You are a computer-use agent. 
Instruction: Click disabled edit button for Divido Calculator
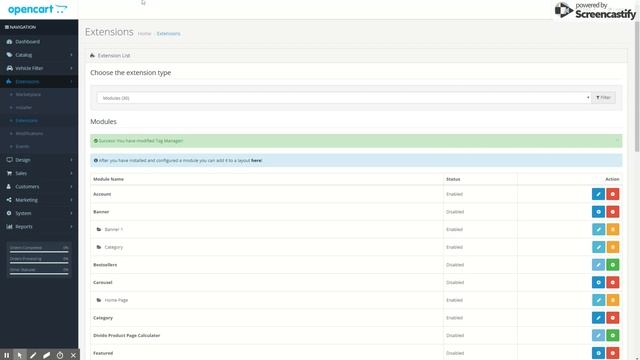click(598, 335)
